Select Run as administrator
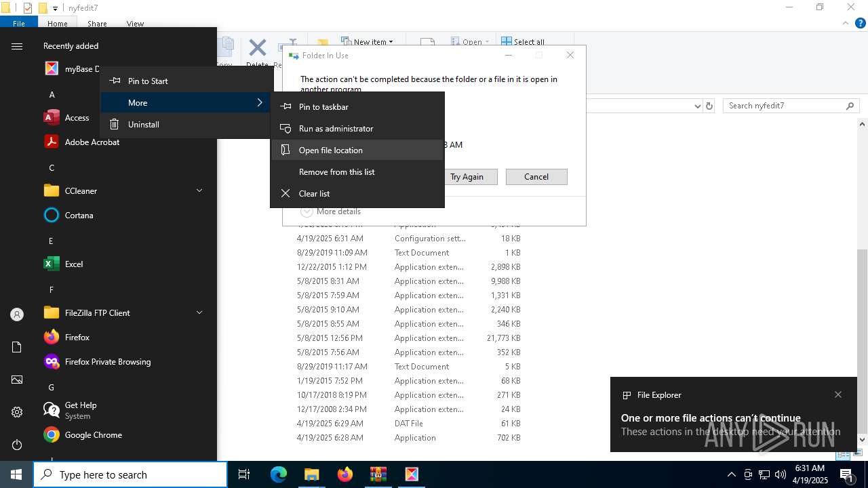868x488 pixels. click(x=357, y=128)
